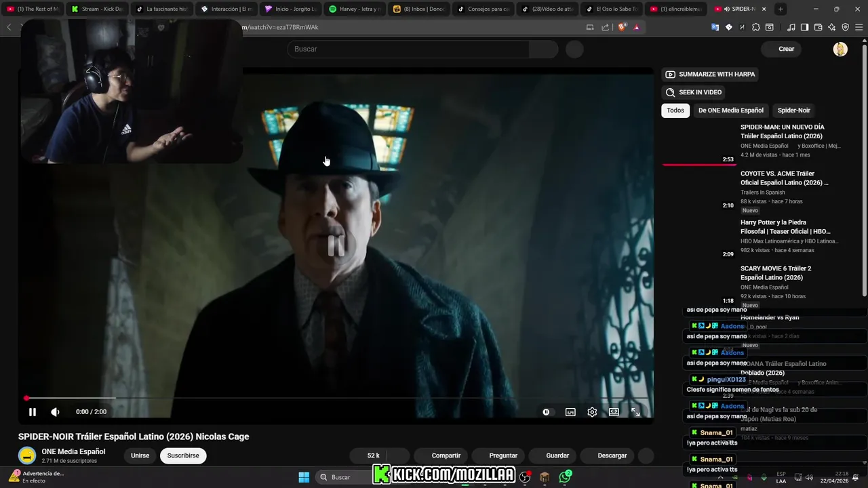The height and width of the screenshot is (488, 868).
Task: Switch to La fascinante hist... TikTok tab
Action: [x=162, y=9]
